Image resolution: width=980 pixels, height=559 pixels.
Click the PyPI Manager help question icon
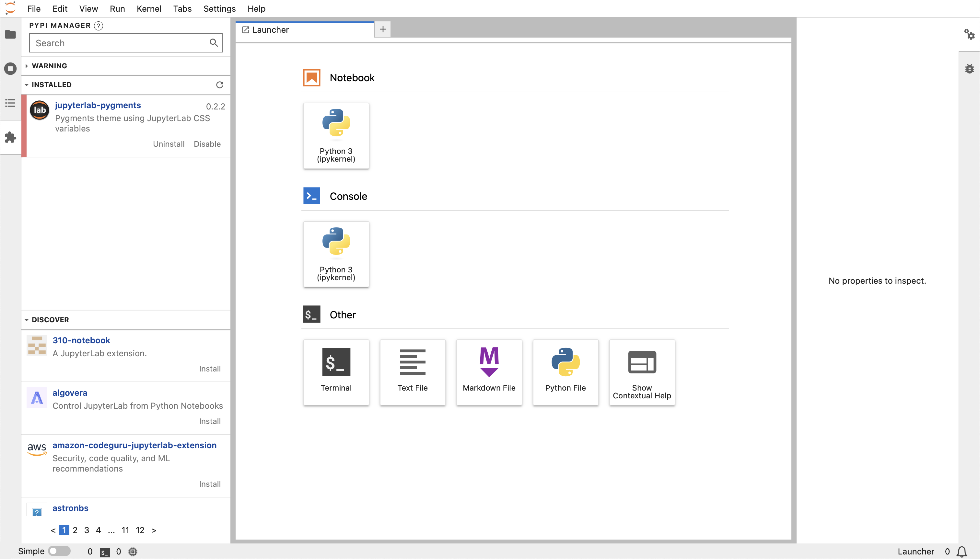coord(98,26)
